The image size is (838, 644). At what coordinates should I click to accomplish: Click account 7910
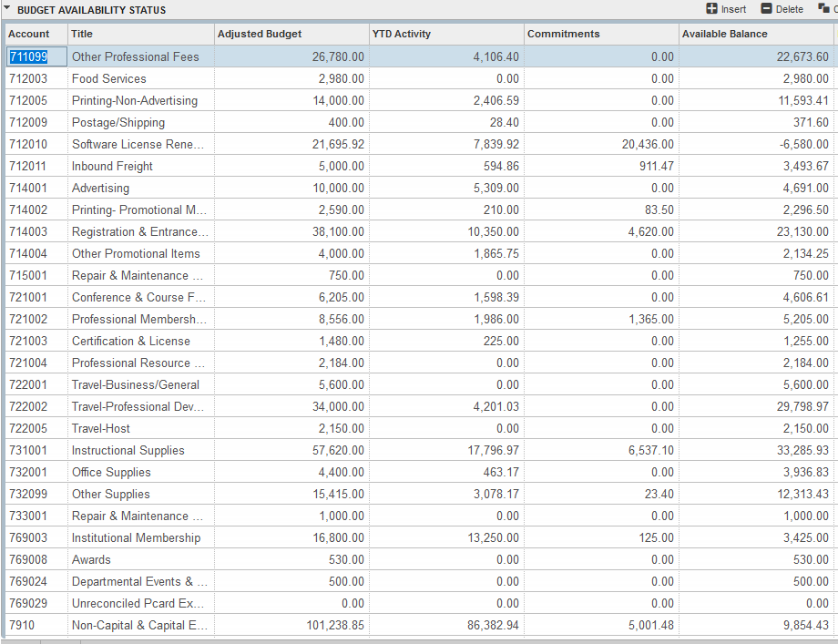pyautogui.click(x=22, y=627)
